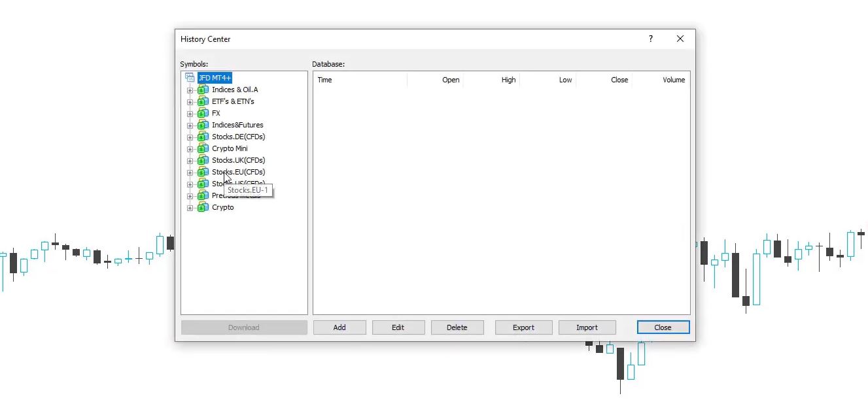Expand the Crypto tree node
The image size is (868, 400).
[190, 207]
